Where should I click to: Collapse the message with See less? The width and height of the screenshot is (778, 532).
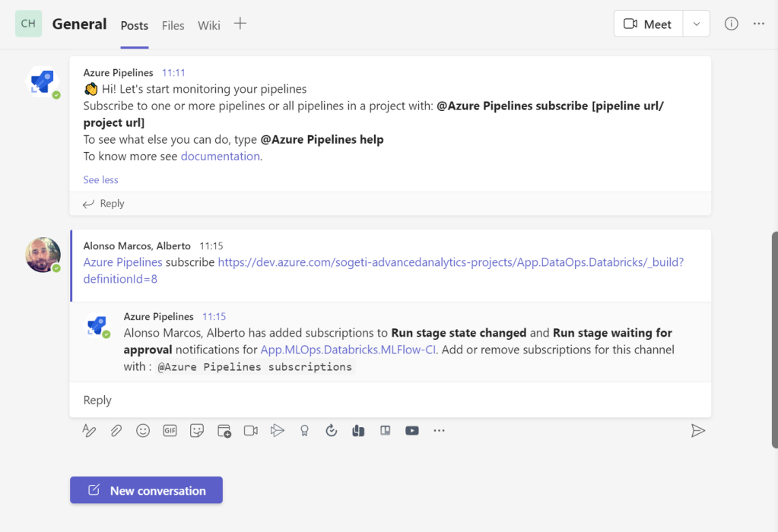coord(100,180)
